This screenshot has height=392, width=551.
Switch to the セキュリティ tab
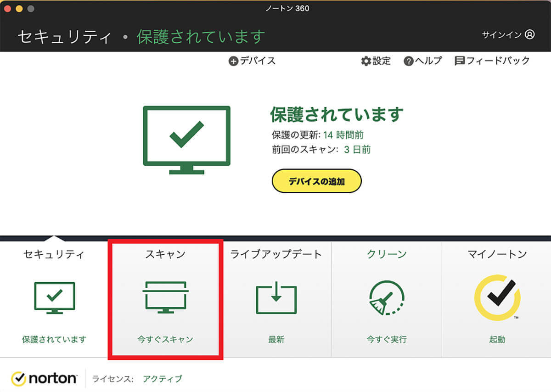coord(54,254)
